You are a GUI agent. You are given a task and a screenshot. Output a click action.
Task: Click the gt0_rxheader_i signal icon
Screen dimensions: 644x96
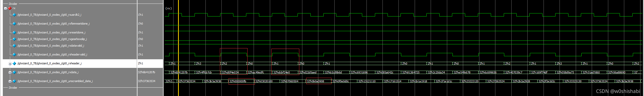tap(14, 63)
